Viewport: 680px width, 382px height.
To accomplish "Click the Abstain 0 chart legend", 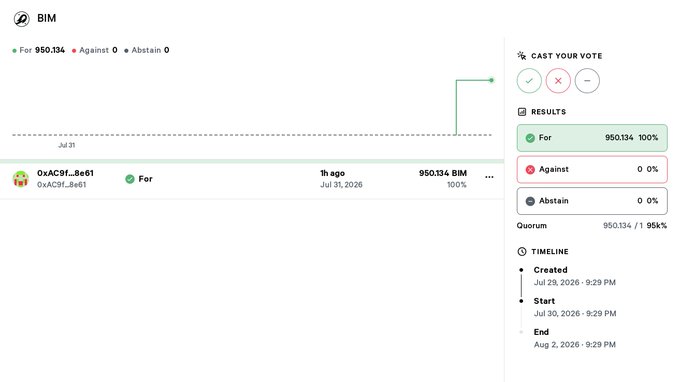I will pos(147,50).
